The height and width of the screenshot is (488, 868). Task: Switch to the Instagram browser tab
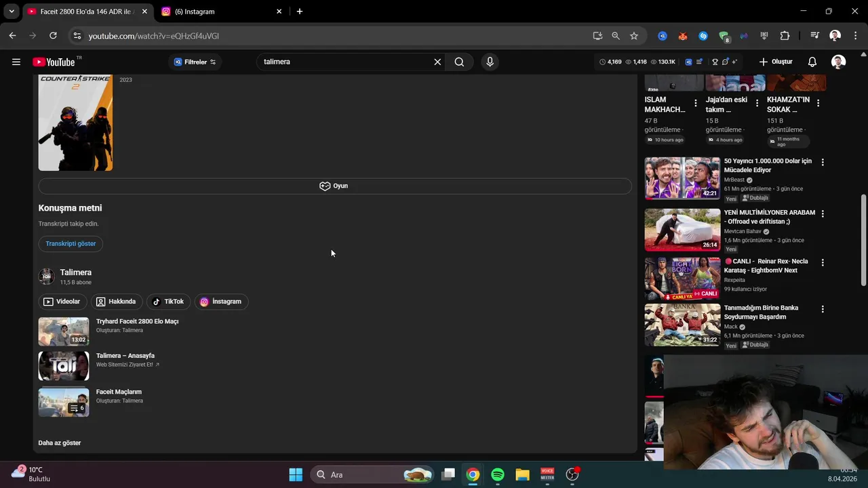pyautogui.click(x=221, y=12)
